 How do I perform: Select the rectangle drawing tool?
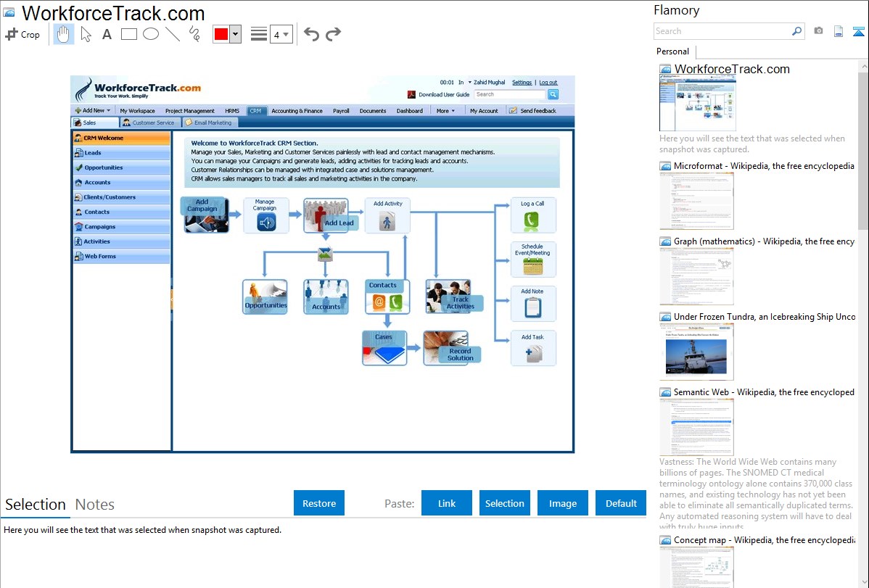[128, 34]
